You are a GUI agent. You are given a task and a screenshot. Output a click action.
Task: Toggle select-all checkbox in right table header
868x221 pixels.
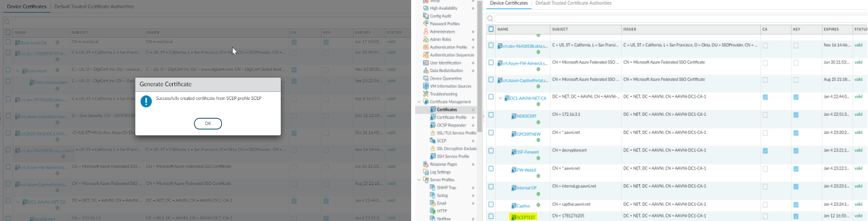point(491,29)
